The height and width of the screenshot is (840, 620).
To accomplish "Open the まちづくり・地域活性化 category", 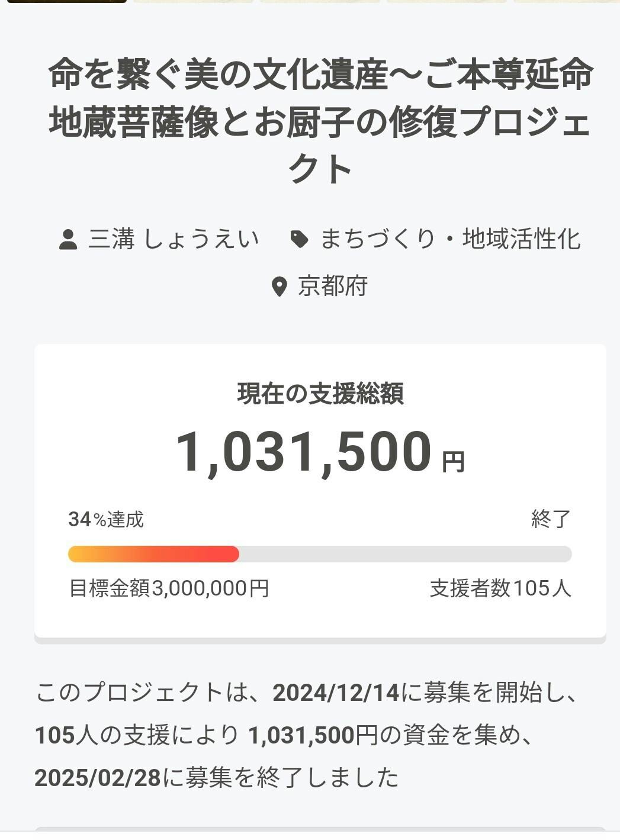I will 450,239.
